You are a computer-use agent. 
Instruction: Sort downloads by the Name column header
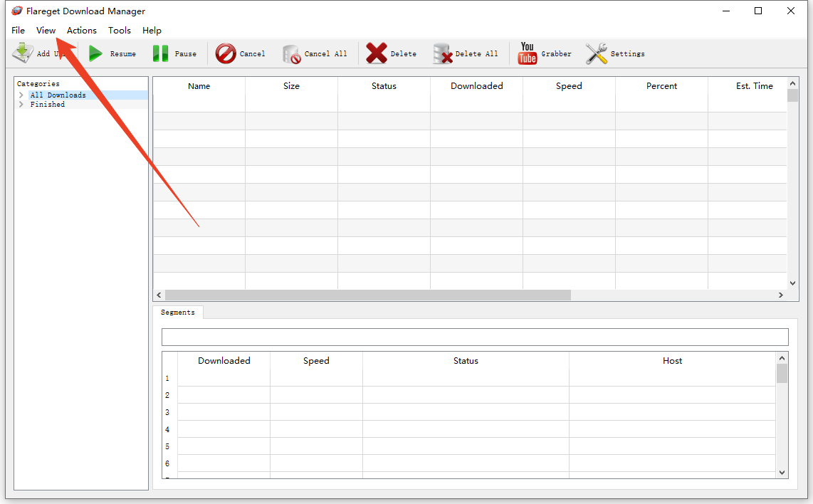(199, 86)
